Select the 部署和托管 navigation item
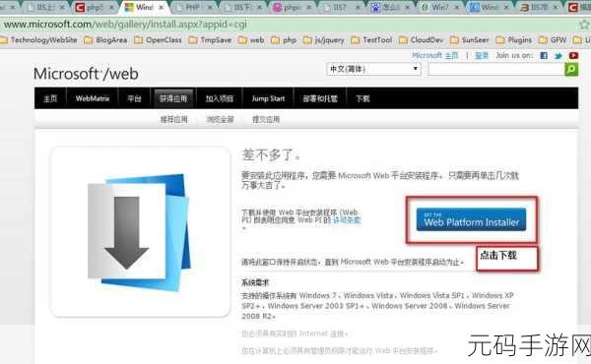This screenshot has width=591, height=364. tap(320, 98)
